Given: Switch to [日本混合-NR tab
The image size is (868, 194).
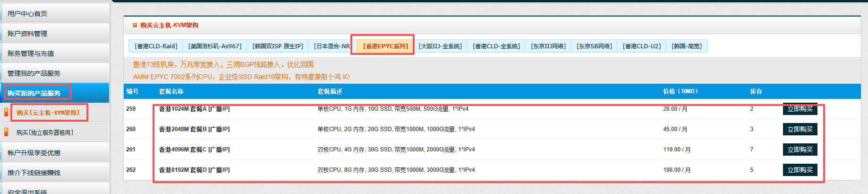Looking at the screenshot, I should pyautogui.click(x=332, y=46).
